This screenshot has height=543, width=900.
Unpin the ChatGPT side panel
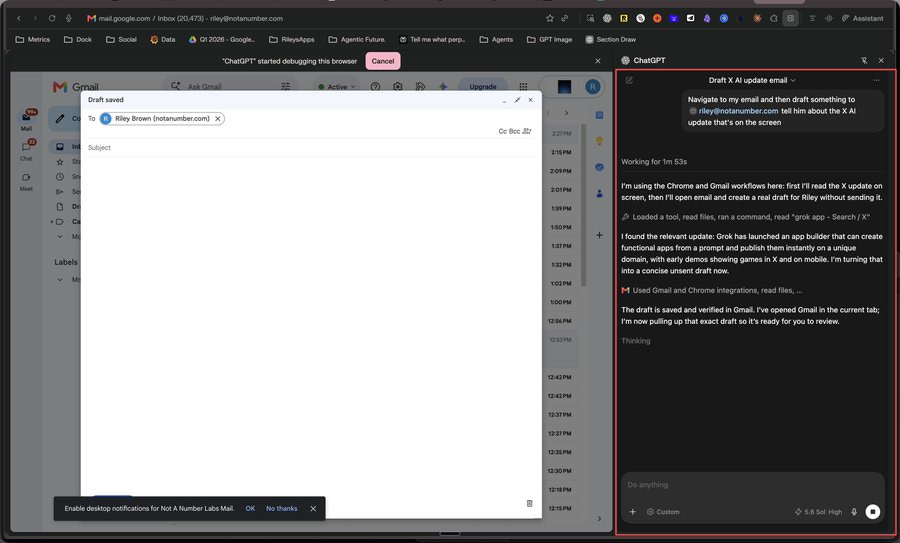coord(864,60)
